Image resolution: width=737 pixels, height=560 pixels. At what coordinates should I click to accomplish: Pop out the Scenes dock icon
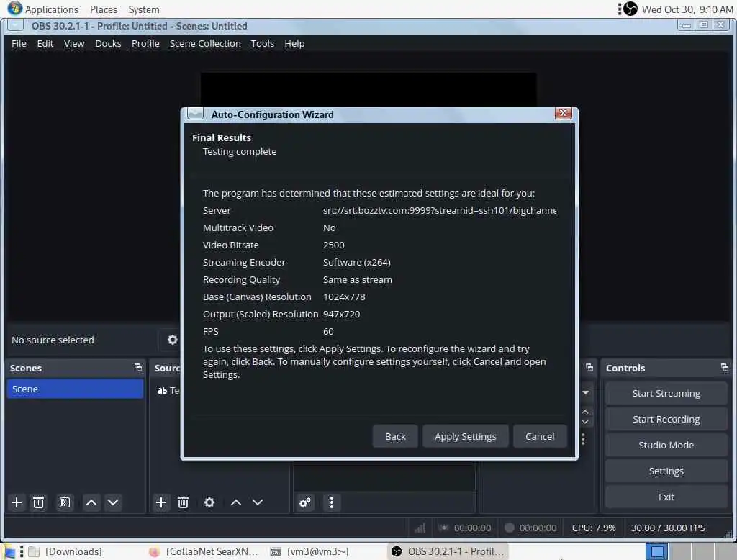coord(137,368)
